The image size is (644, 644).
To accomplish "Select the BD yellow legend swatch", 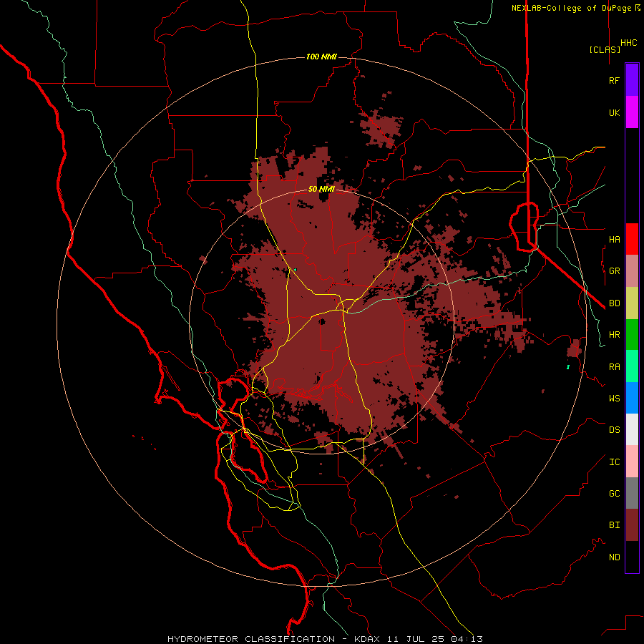I will (x=632, y=303).
